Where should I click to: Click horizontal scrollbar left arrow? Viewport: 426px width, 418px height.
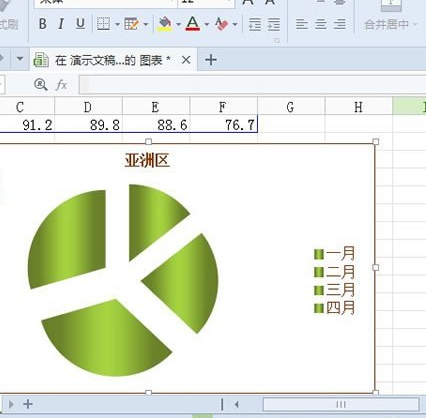(237, 405)
